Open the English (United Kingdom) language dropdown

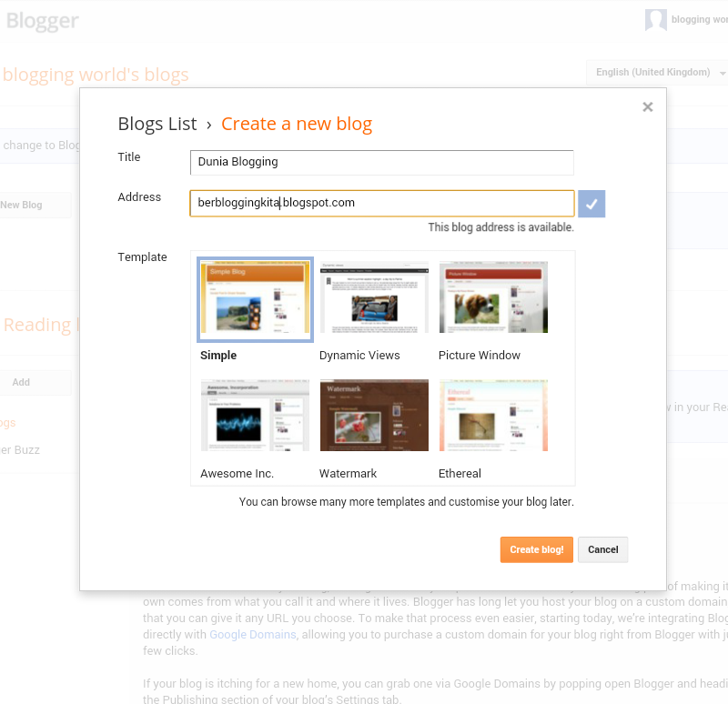[x=656, y=73]
